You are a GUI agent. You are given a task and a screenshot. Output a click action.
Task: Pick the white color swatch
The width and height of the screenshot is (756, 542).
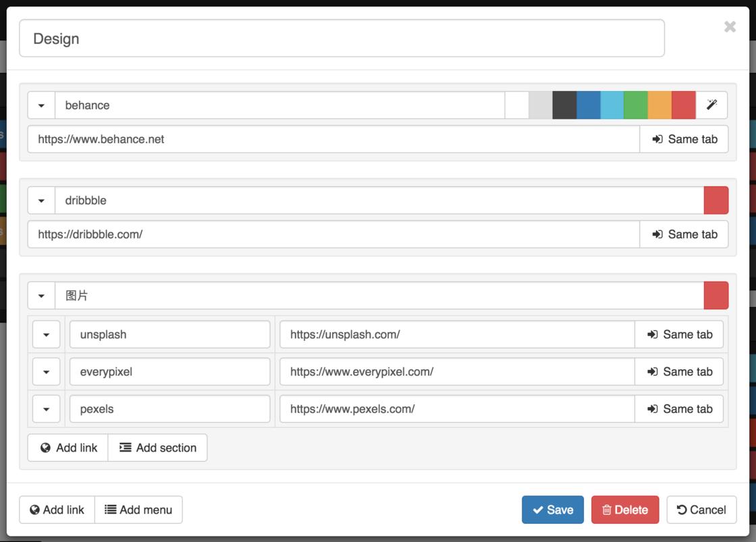[x=517, y=105]
